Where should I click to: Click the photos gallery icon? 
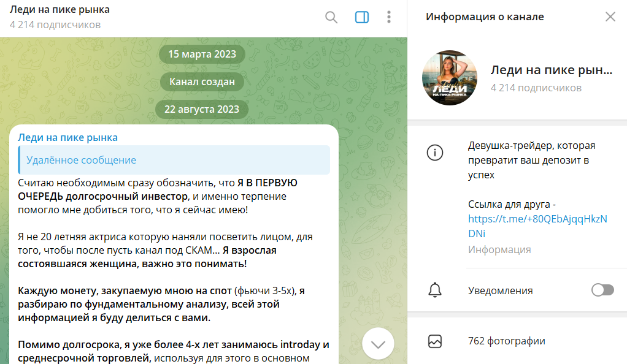click(x=434, y=341)
